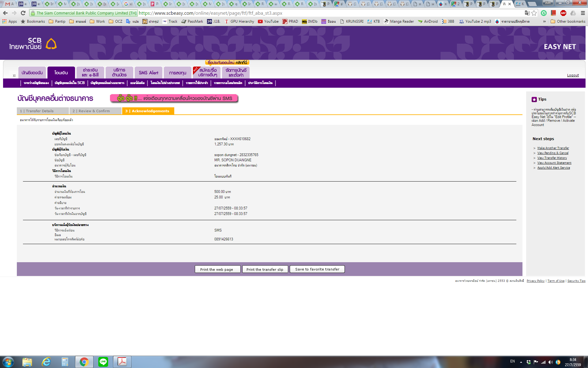Click the bookmark star icon in address bar
Viewport: 588px width, 368px height.
[534, 13]
